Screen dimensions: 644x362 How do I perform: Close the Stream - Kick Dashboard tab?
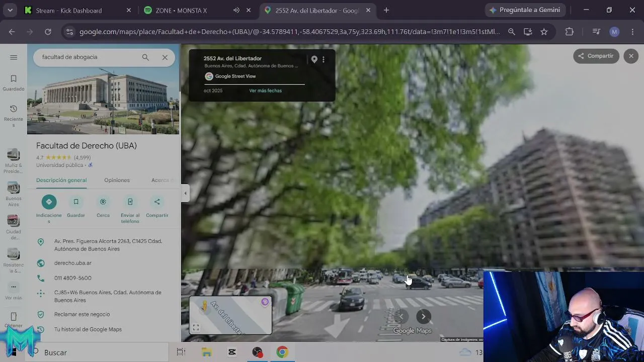pyautogui.click(x=129, y=10)
